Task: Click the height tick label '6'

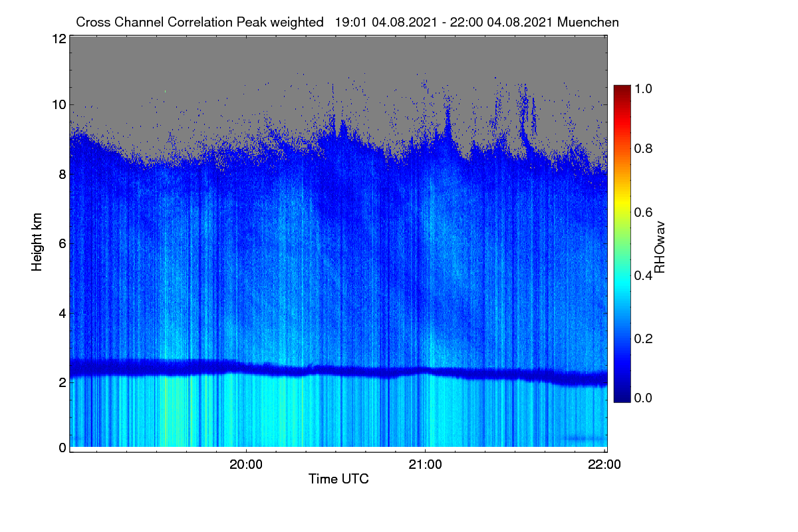Action: click(x=62, y=243)
